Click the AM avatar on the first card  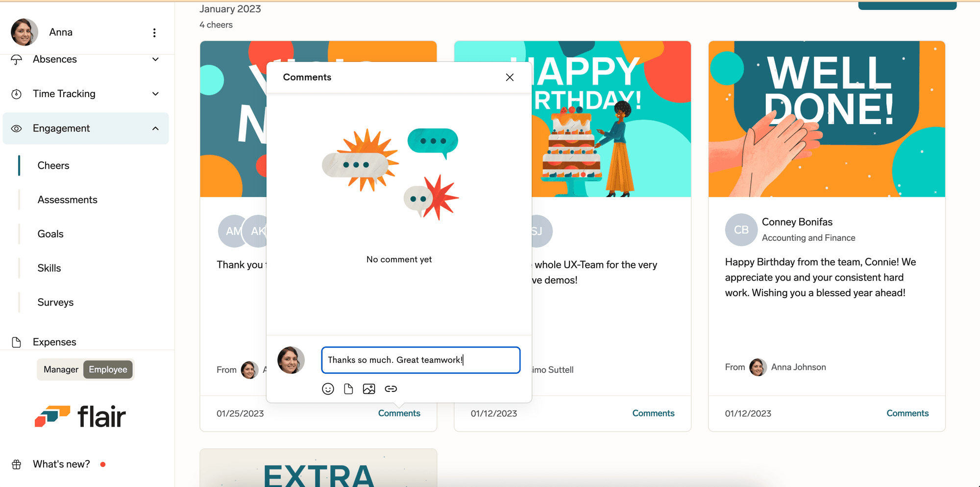(230, 231)
